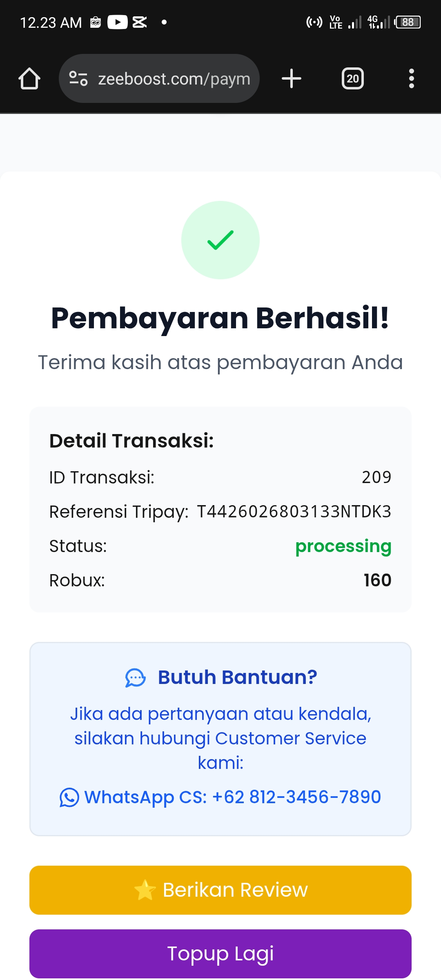Tap the browser home icon

[29, 78]
